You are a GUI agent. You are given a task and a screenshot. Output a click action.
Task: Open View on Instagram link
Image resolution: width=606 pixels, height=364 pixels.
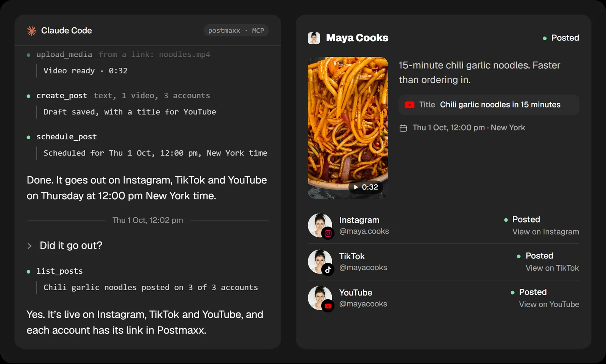click(x=545, y=232)
